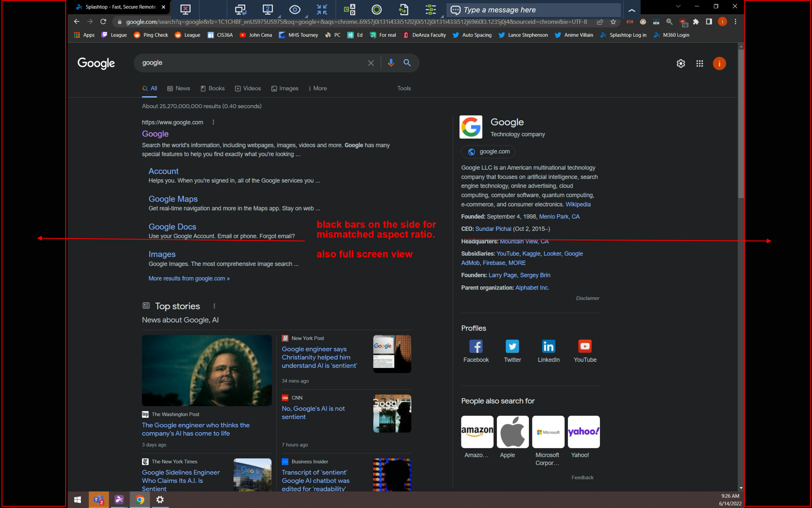Read the CNN story about Google's AI

tap(313, 413)
